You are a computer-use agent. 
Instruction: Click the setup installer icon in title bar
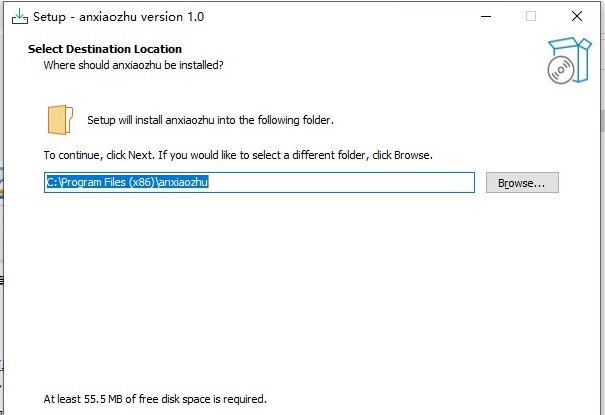18,16
